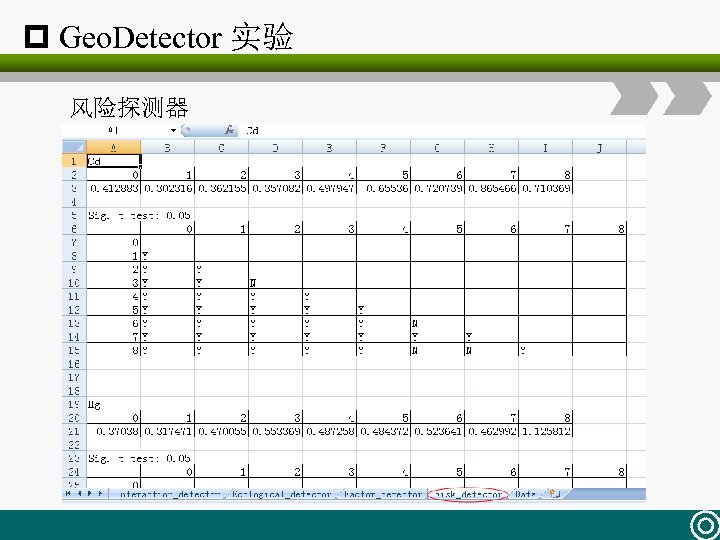Select column H header
The width and height of the screenshot is (720, 540).
(491, 147)
